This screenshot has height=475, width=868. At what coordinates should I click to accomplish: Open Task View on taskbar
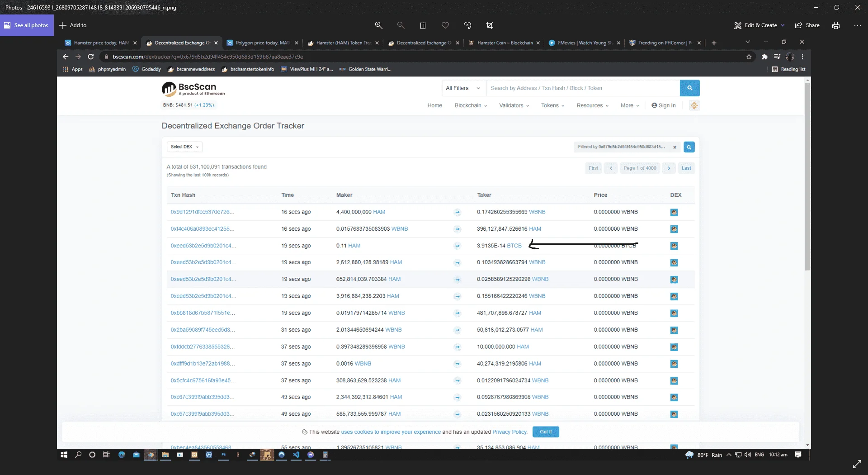pos(106,455)
